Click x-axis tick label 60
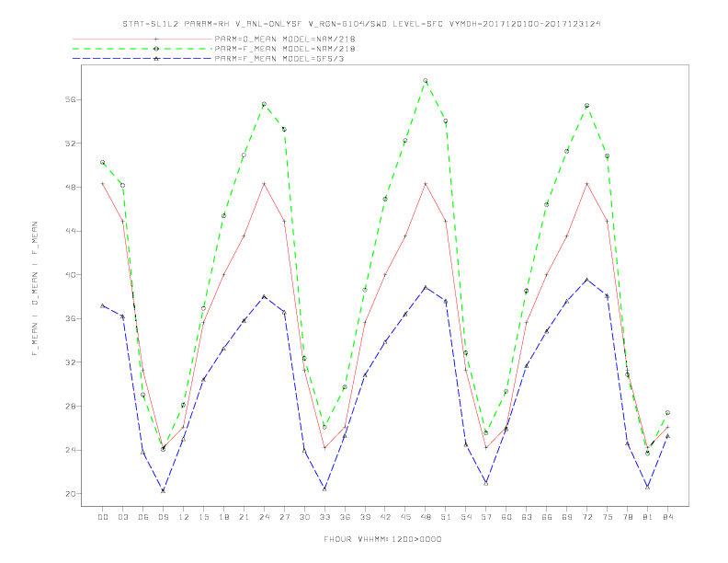The image size is (728, 563). [506, 517]
